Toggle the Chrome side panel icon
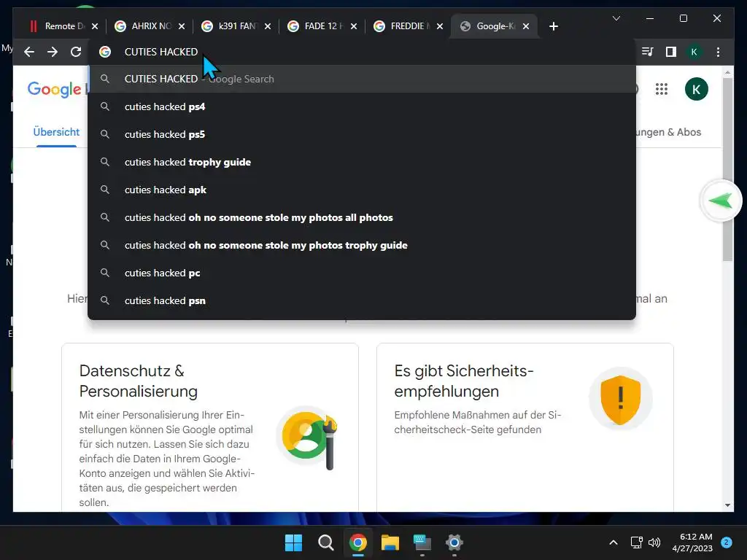The image size is (747, 560). [671, 52]
